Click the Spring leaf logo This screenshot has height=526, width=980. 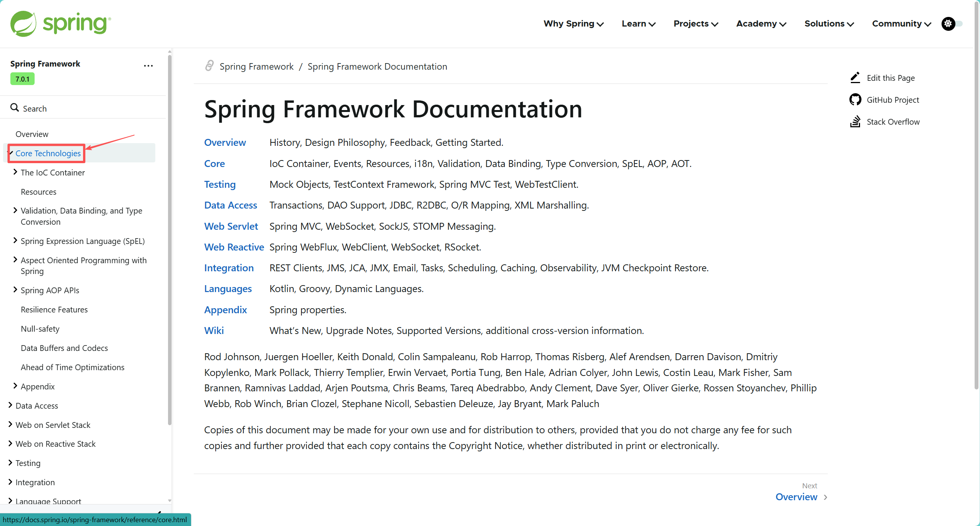tap(23, 24)
